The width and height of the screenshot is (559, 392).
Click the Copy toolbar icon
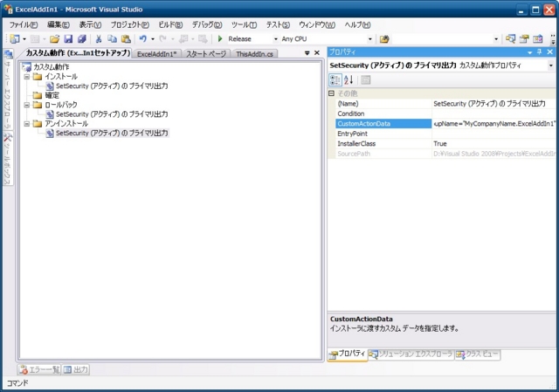[x=113, y=38]
